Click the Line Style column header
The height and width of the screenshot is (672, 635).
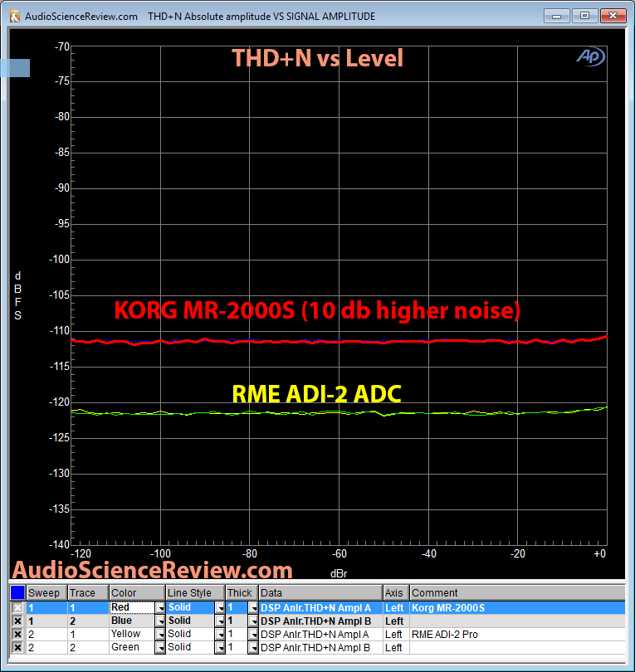pyautogui.click(x=195, y=592)
